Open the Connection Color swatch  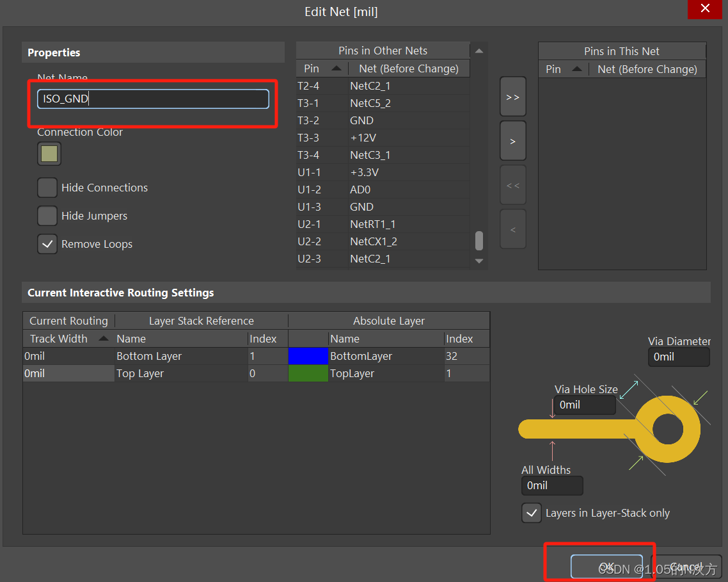49,154
